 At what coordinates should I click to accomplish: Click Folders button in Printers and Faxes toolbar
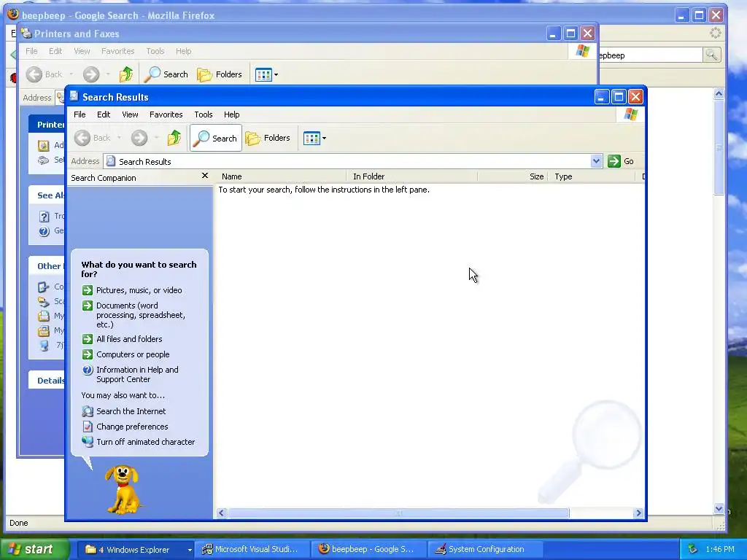click(220, 74)
